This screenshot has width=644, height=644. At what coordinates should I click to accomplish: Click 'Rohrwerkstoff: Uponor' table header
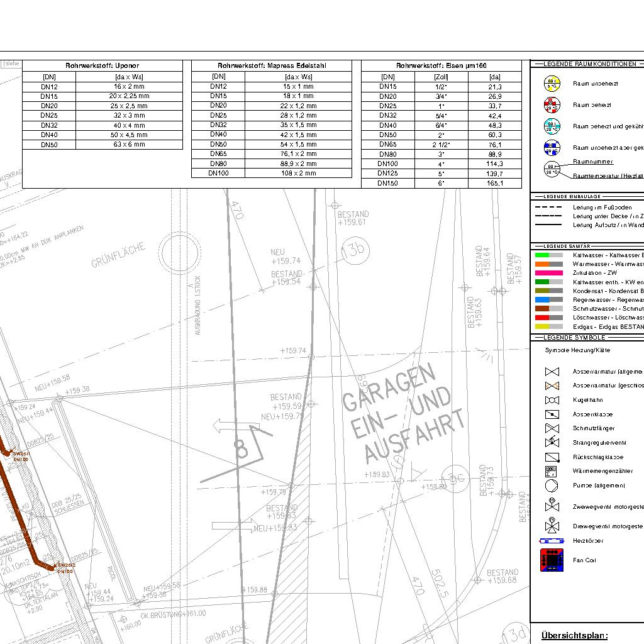pyautogui.click(x=103, y=65)
